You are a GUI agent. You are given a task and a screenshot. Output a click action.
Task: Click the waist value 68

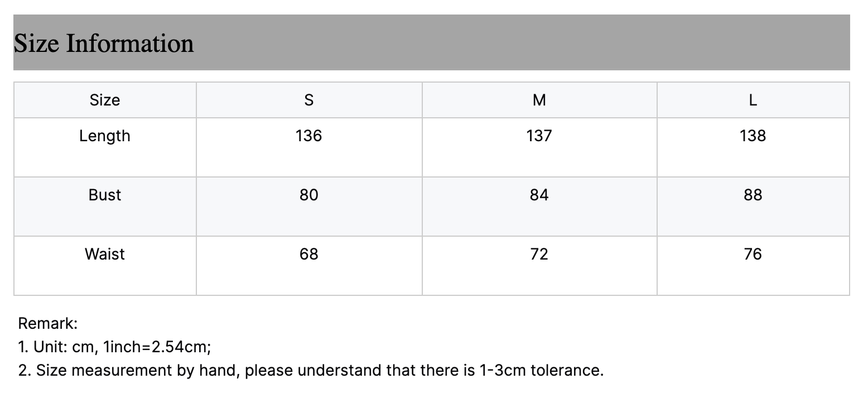309,254
